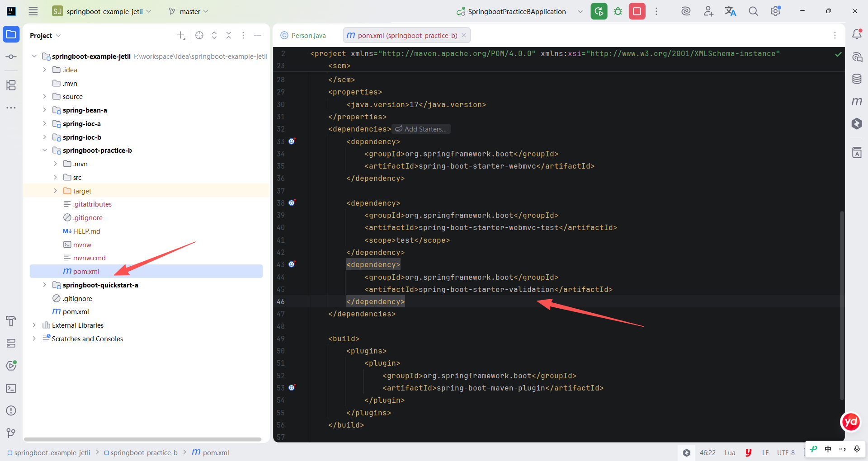868x461 pixels.
Task: Open the Commit tool window
Action: pyautogui.click(x=11, y=56)
